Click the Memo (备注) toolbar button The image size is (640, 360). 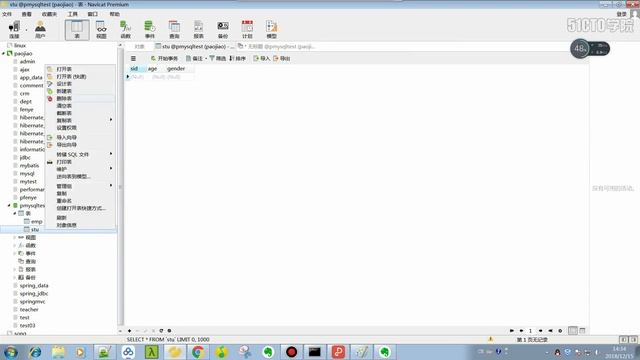[x=194, y=58]
